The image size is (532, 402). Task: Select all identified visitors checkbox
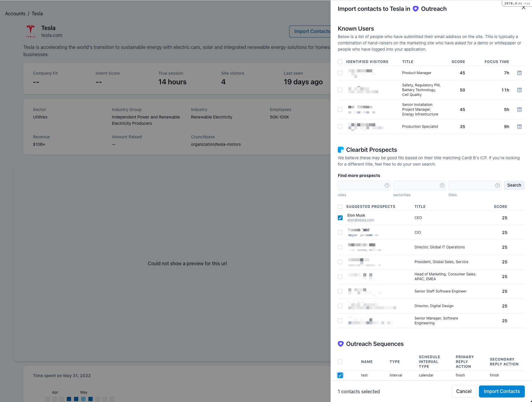[340, 62]
